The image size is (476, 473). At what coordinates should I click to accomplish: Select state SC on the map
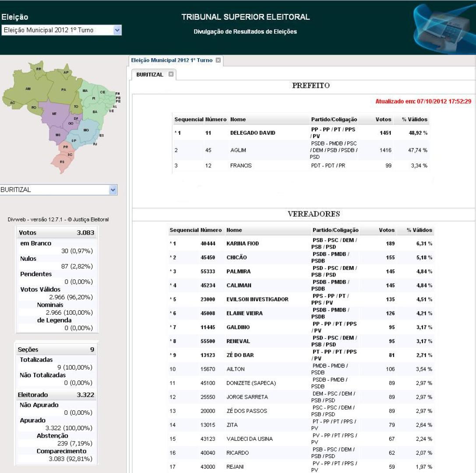[x=70, y=154]
